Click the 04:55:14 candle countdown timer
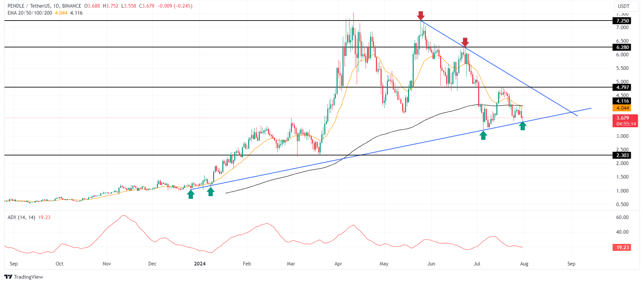This screenshot has width=644, height=284. tap(626, 124)
